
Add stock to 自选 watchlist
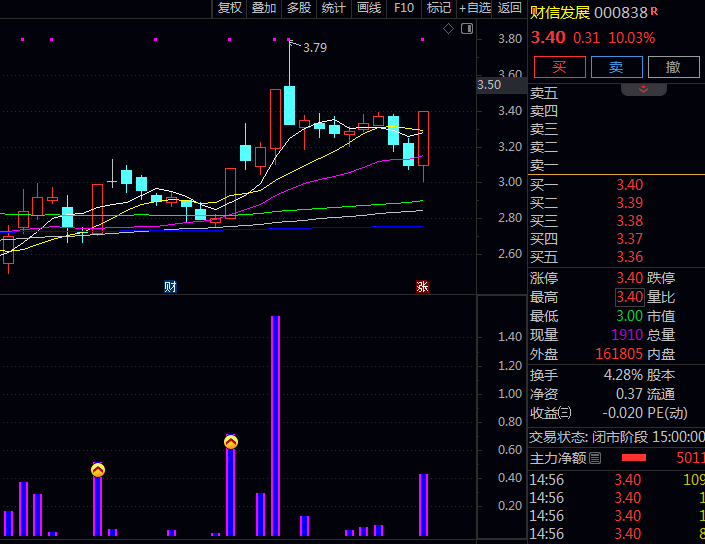pos(474,8)
